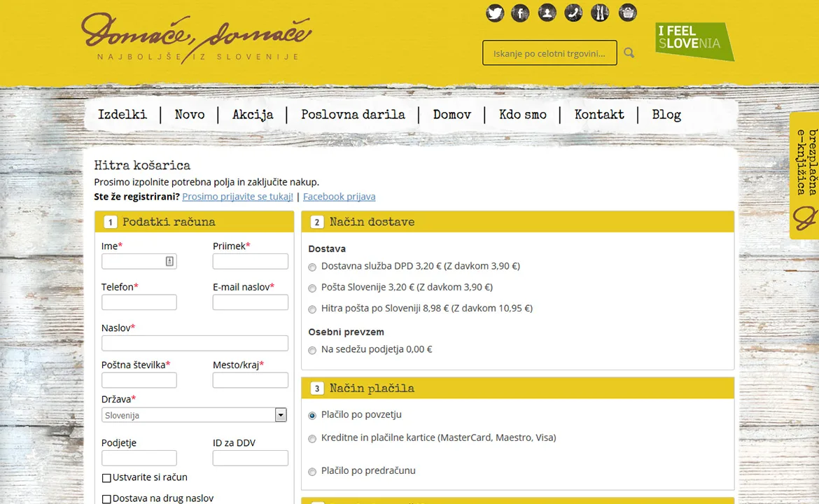
Task: Open the brezplačna e-knjižica side tab
Action: pos(804,176)
